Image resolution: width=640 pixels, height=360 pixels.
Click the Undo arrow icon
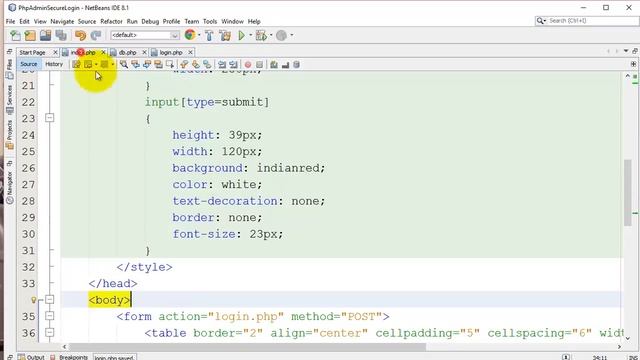click(x=80, y=36)
